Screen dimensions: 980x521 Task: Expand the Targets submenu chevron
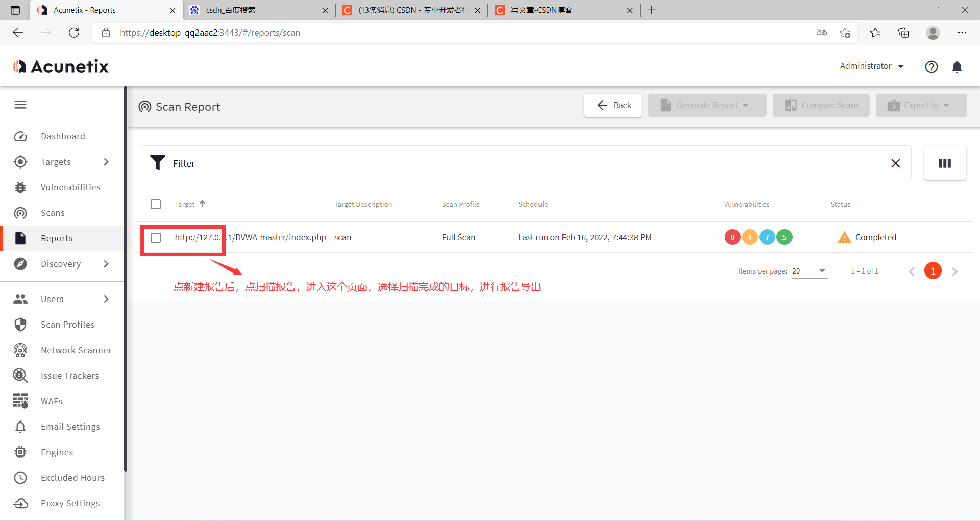tap(106, 162)
